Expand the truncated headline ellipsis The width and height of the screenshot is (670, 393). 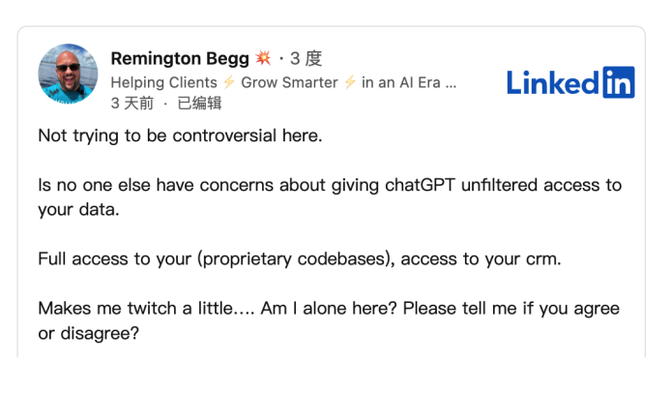pyautogui.click(x=451, y=85)
